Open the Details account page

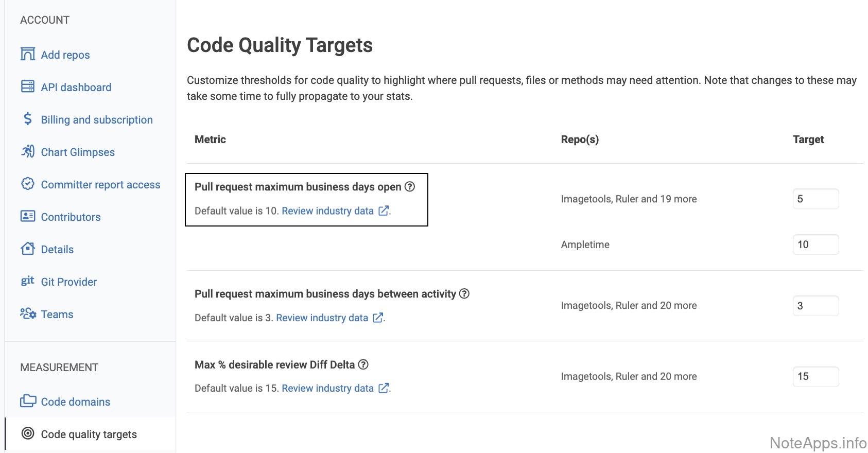click(x=57, y=250)
